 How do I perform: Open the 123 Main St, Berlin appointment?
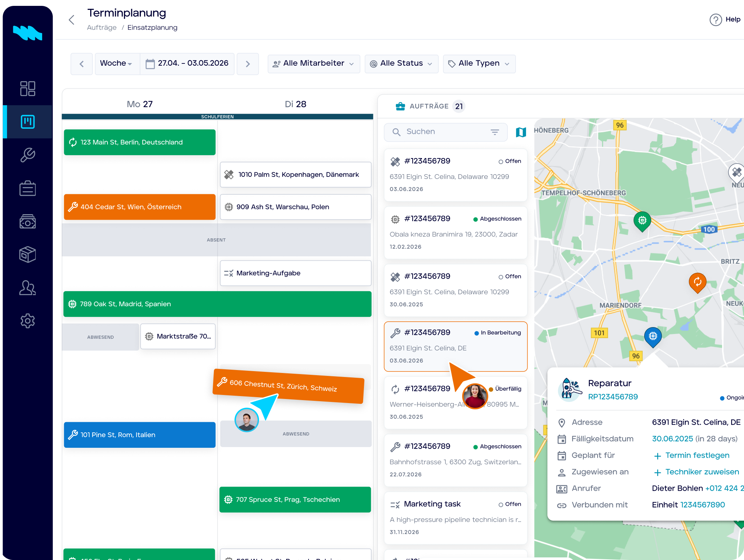coord(139,142)
